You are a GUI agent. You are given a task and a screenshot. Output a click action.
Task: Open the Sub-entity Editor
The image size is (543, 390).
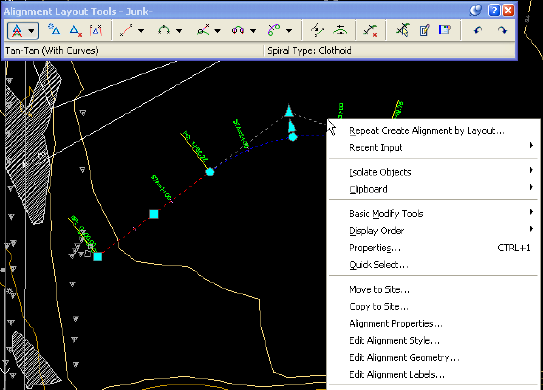pyautogui.click(x=424, y=30)
